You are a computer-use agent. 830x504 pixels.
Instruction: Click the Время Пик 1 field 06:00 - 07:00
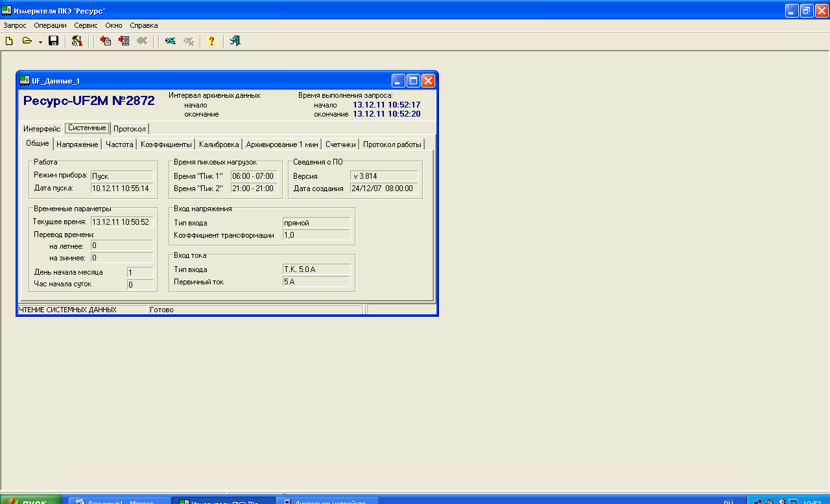point(254,176)
